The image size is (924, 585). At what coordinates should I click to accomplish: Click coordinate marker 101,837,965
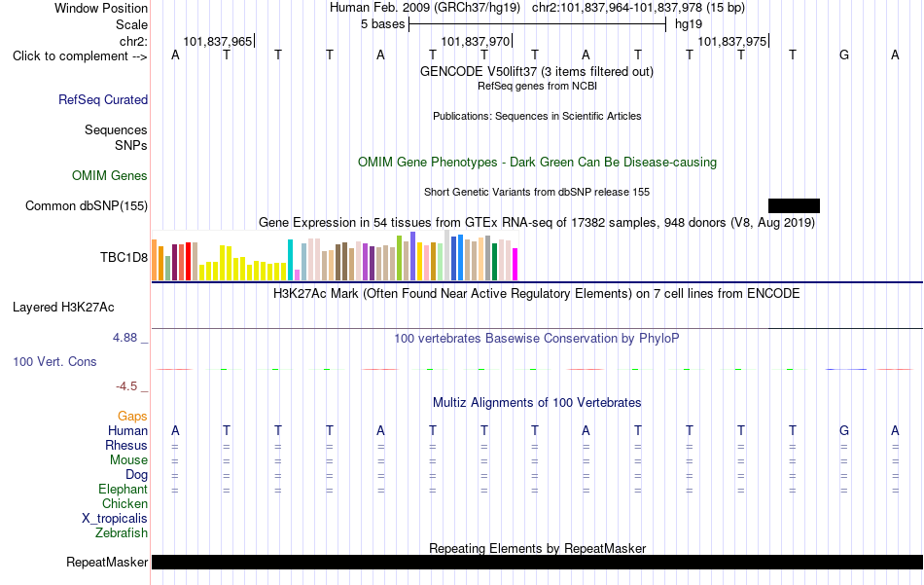(218, 41)
